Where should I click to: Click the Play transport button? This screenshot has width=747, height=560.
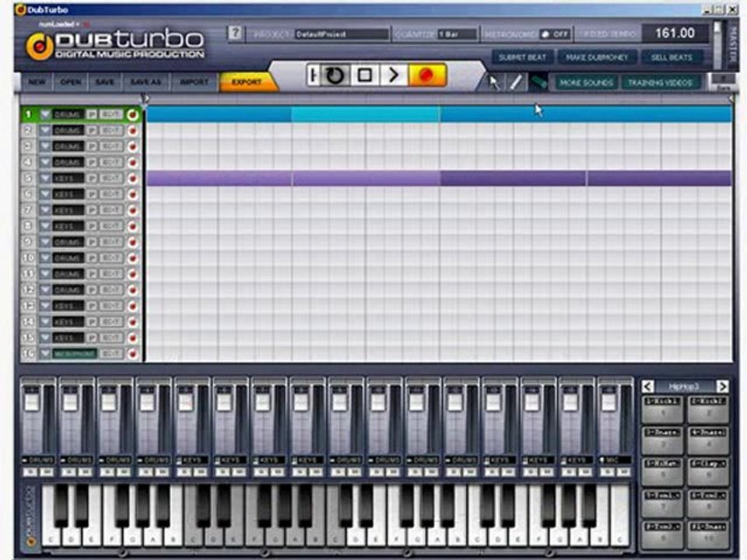click(394, 75)
